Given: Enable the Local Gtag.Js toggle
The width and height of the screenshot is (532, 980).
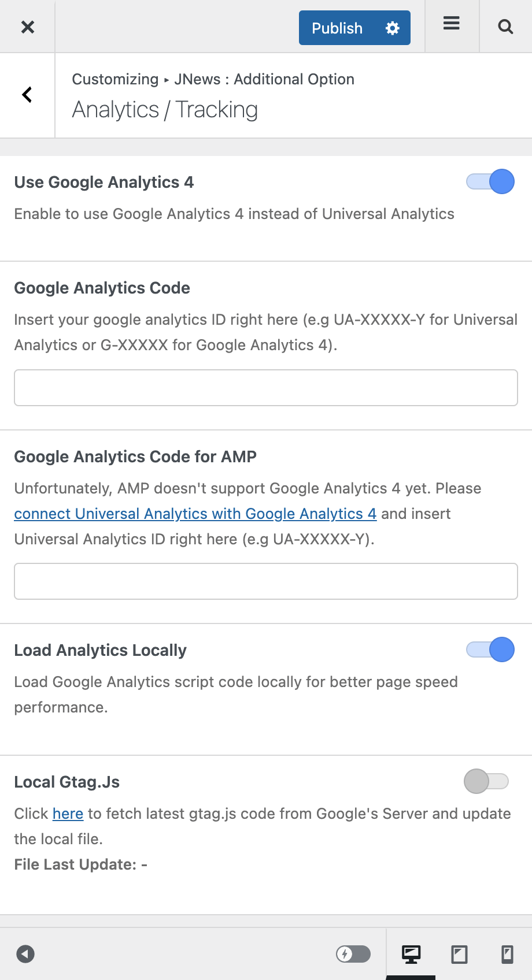Looking at the screenshot, I should click(486, 781).
